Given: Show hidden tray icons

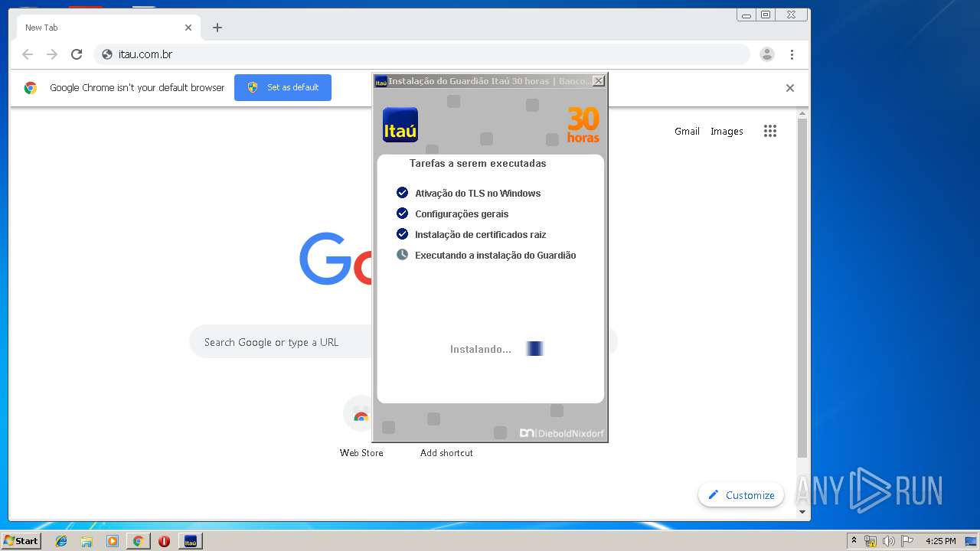Looking at the screenshot, I should 854,541.
